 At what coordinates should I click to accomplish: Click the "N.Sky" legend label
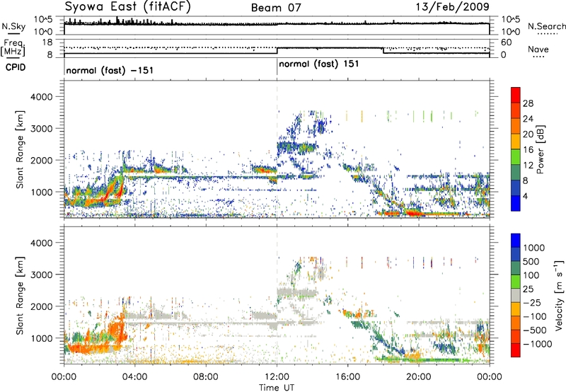coord(13,26)
